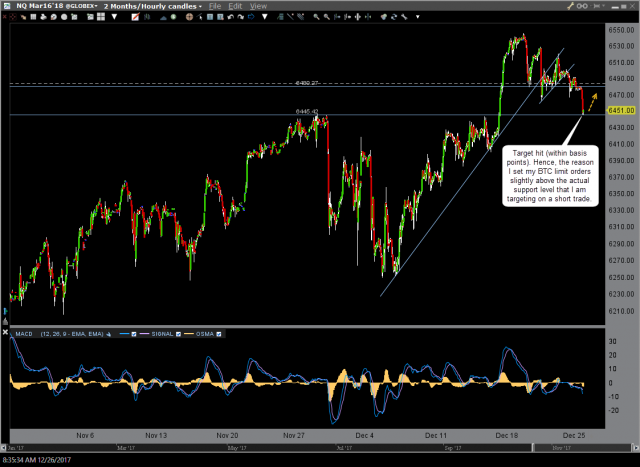Click the 6550.00 price axis label
The height and width of the screenshot is (467, 640).
[622, 30]
